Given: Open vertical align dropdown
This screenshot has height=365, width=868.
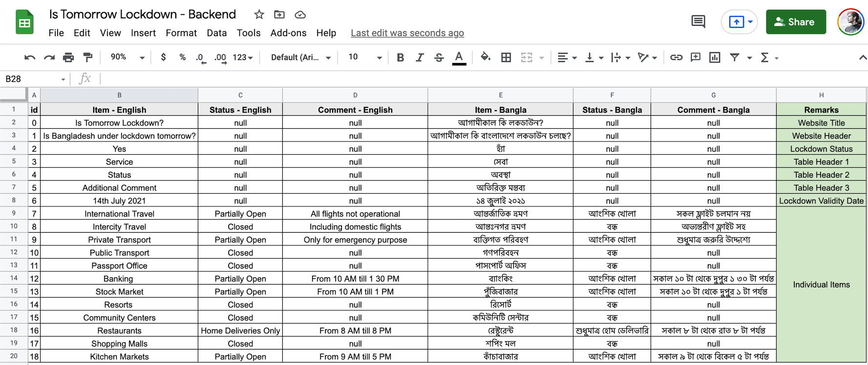Looking at the screenshot, I should coord(594,58).
